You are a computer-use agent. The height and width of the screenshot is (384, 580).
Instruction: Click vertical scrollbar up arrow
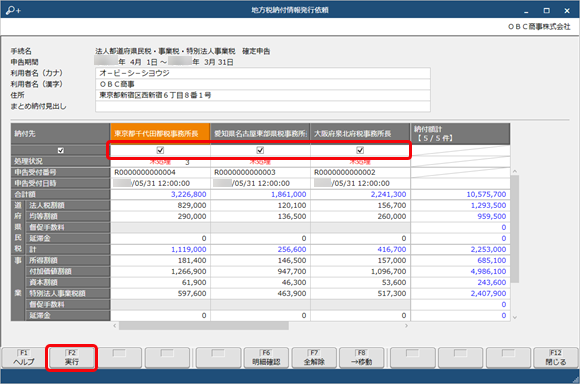515,171
